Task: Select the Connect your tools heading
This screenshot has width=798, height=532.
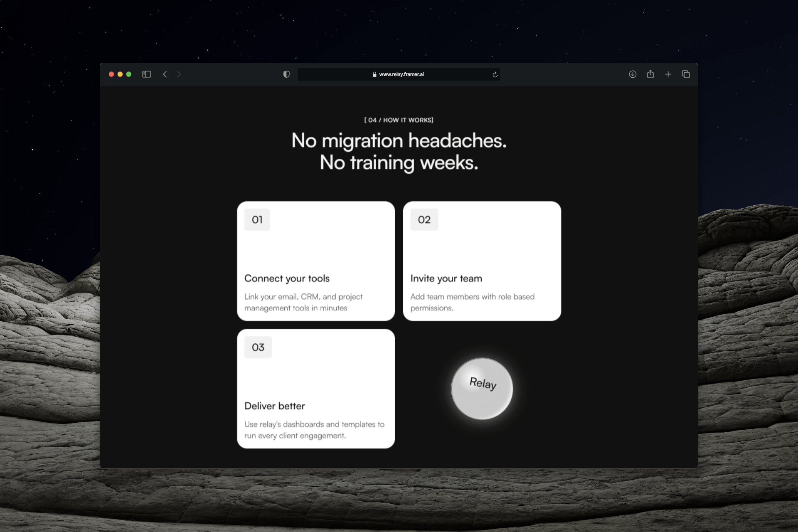Action: tap(287, 278)
